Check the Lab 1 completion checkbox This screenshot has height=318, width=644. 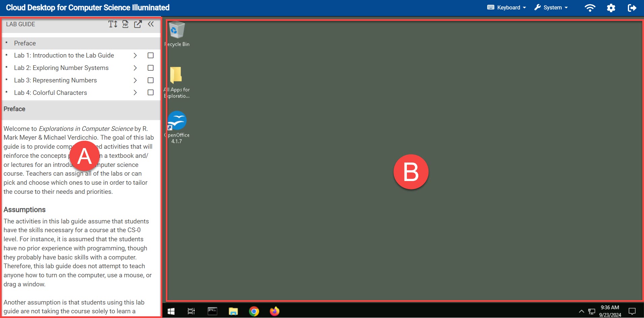(x=150, y=55)
